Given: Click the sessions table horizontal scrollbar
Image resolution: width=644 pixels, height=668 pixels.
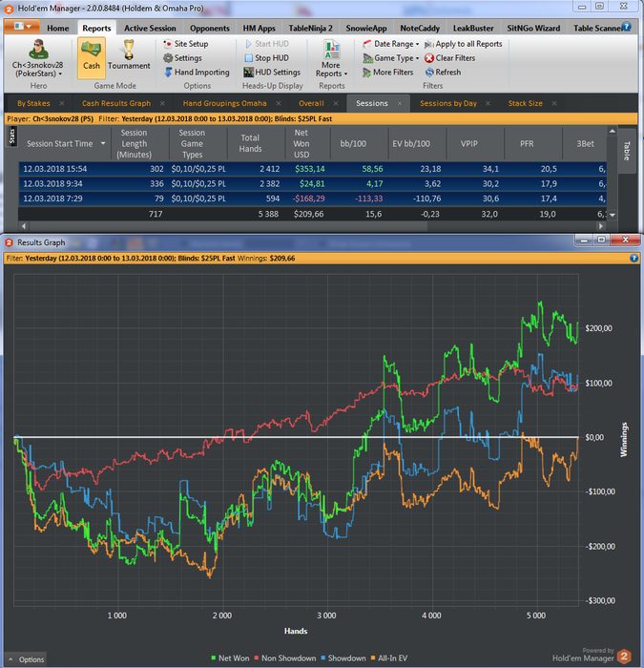Looking at the screenshot, I should (313, 226).
